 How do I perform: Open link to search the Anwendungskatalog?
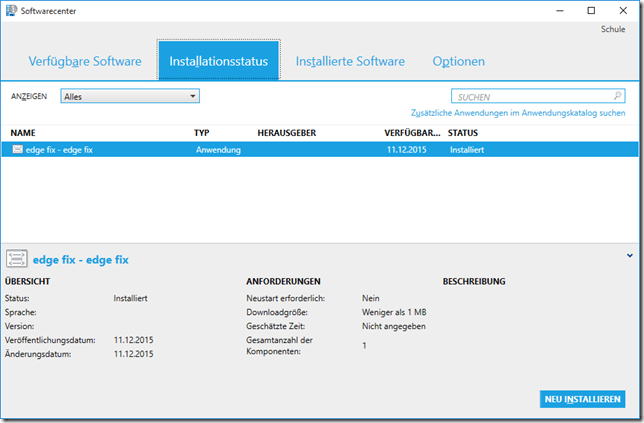tap(518, 114)
